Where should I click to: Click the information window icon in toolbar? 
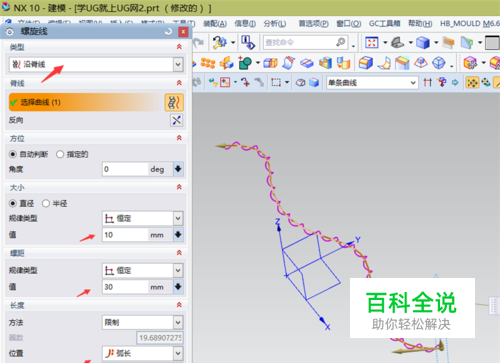(248, 43)
